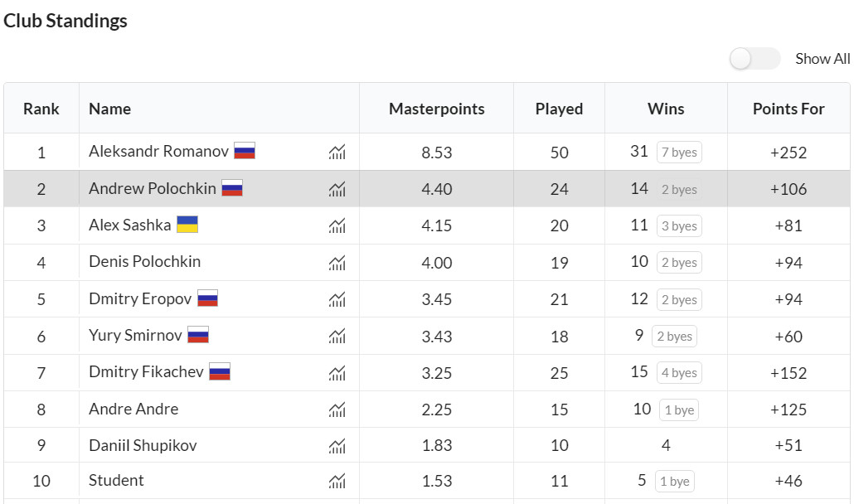Click chart icon for Dmitry Fikachev
This screenshot has width=854, height=504.
[337, 372]
